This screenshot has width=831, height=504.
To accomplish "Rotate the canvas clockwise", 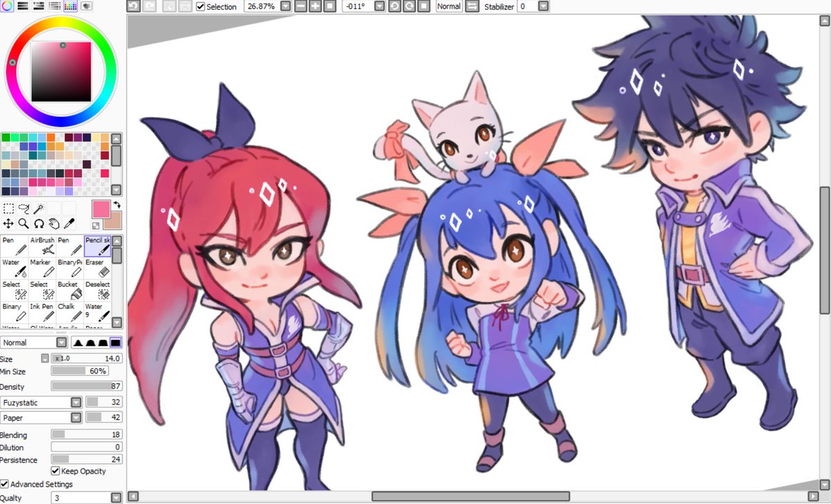I will click(409, 6).
